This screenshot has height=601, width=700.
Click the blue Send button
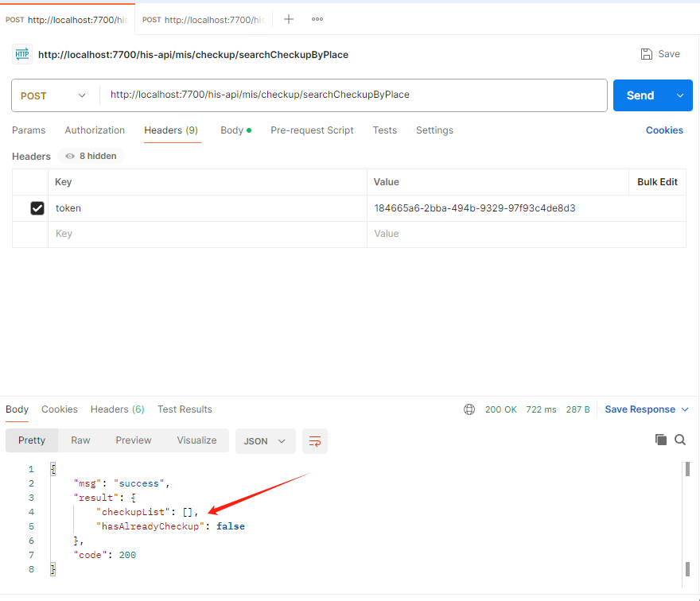(640, 95)
